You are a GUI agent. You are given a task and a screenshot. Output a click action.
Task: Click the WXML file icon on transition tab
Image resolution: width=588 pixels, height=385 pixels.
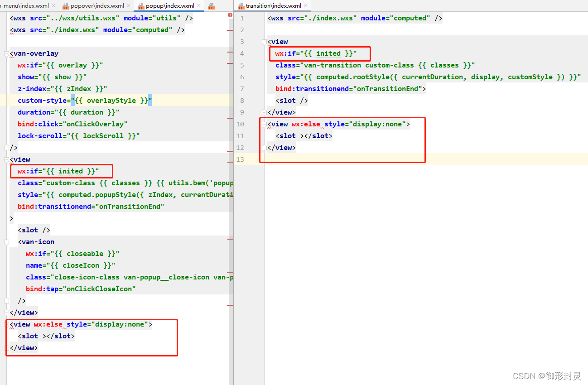[x=241, y=6]
